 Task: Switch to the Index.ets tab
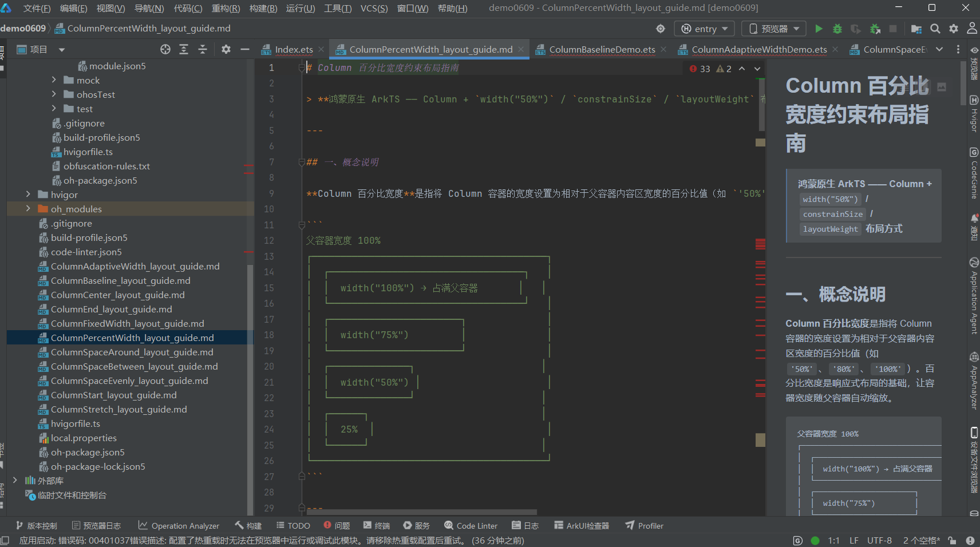294,49
